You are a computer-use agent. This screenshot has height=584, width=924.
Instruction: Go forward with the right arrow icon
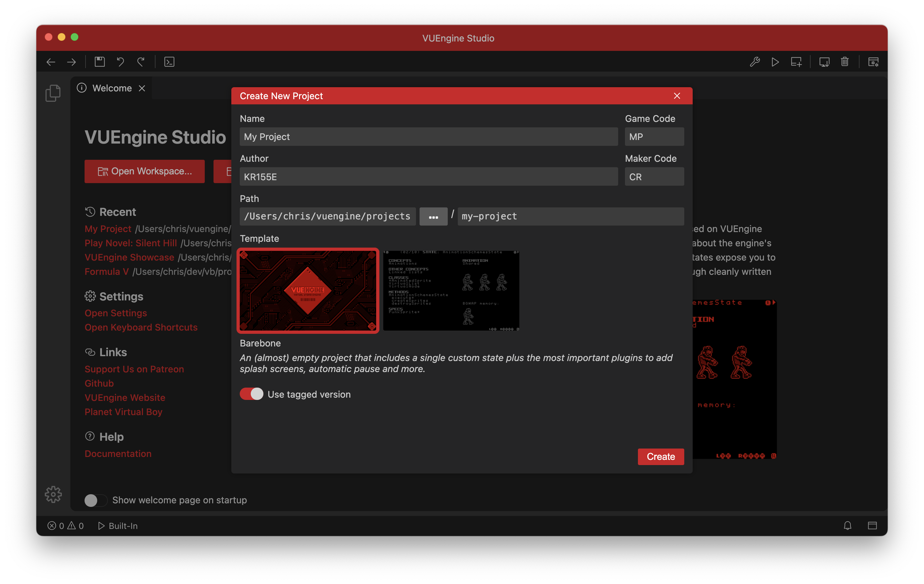pyautogui.click(x=71, y=62)
